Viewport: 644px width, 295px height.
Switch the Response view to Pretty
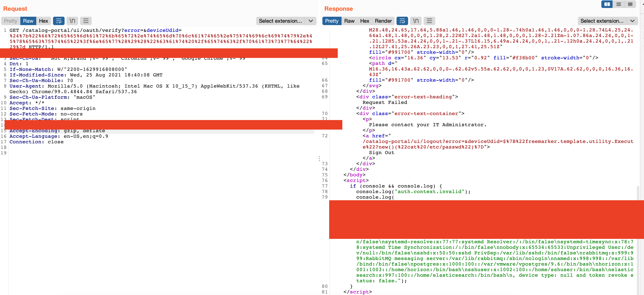[332, 21]
